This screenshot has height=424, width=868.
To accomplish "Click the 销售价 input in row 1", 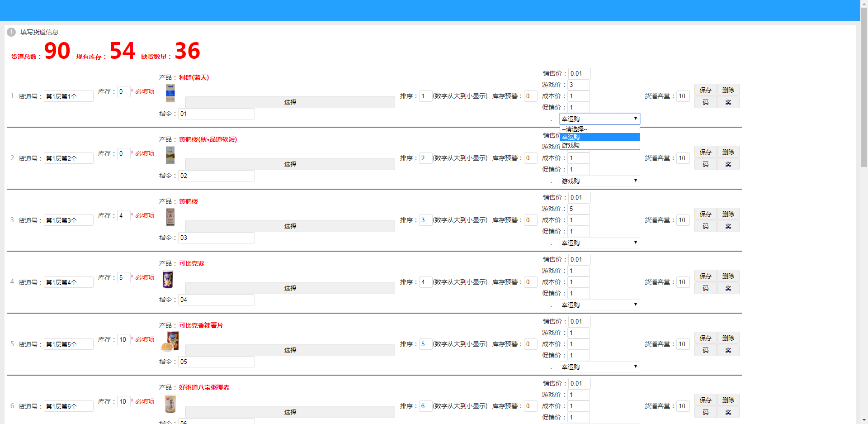I will click(579, 73).
